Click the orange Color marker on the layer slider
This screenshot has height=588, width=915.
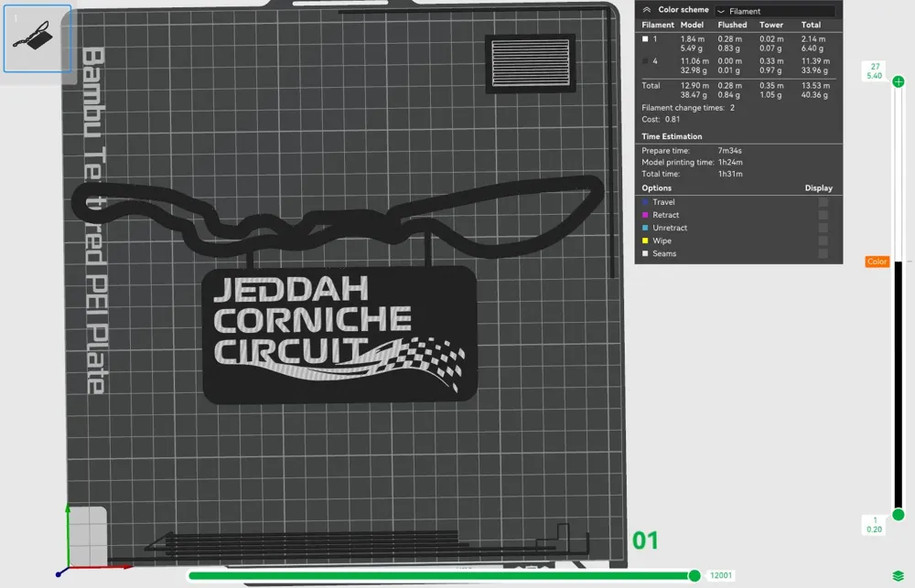pos(876,262)
